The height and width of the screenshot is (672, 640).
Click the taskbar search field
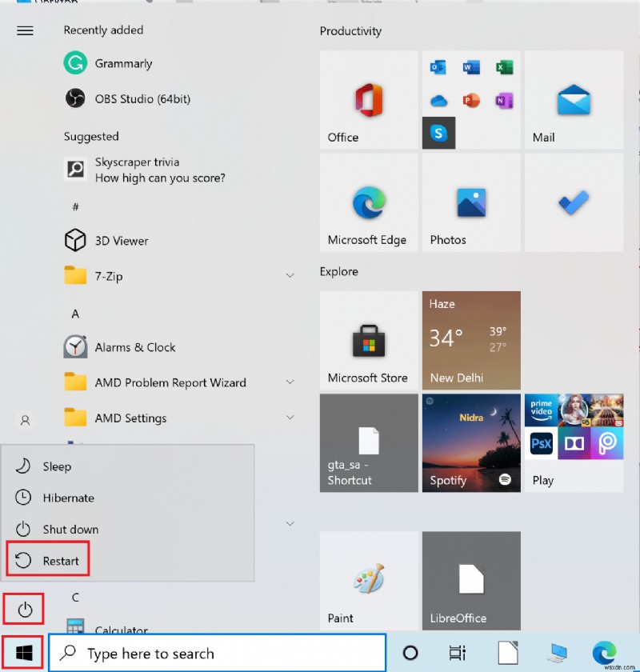tap(216, 653)
